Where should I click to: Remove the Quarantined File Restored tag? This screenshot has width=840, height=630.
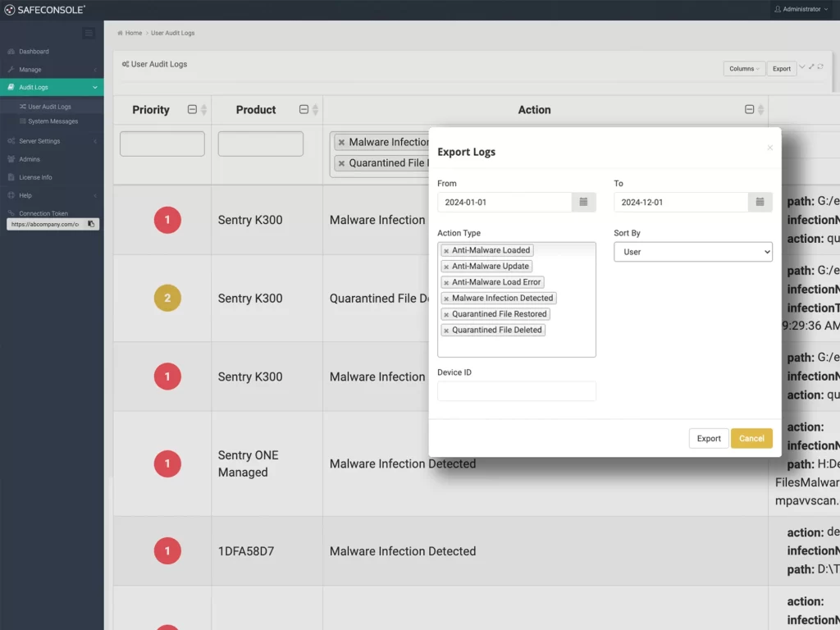pos(446,315)
